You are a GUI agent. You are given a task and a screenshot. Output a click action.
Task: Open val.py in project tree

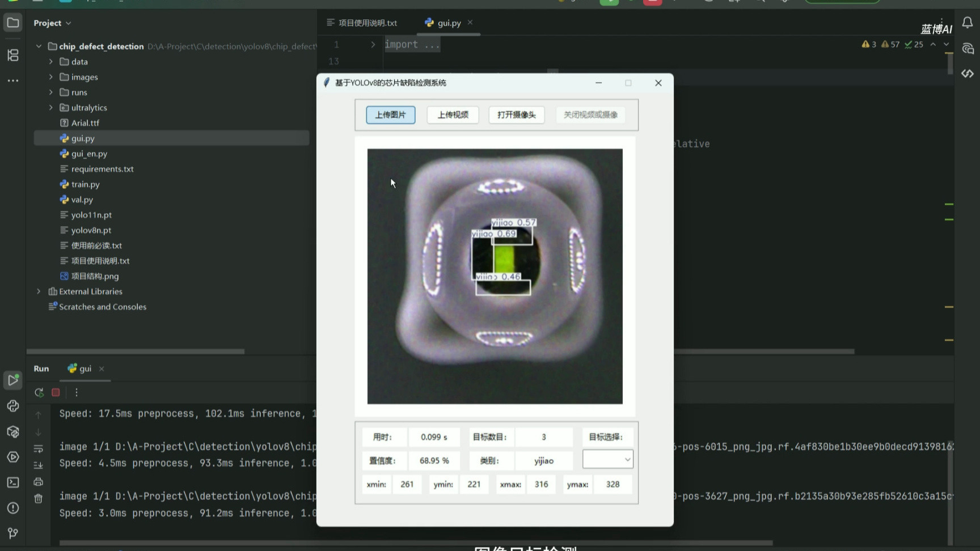pos(82,200)
